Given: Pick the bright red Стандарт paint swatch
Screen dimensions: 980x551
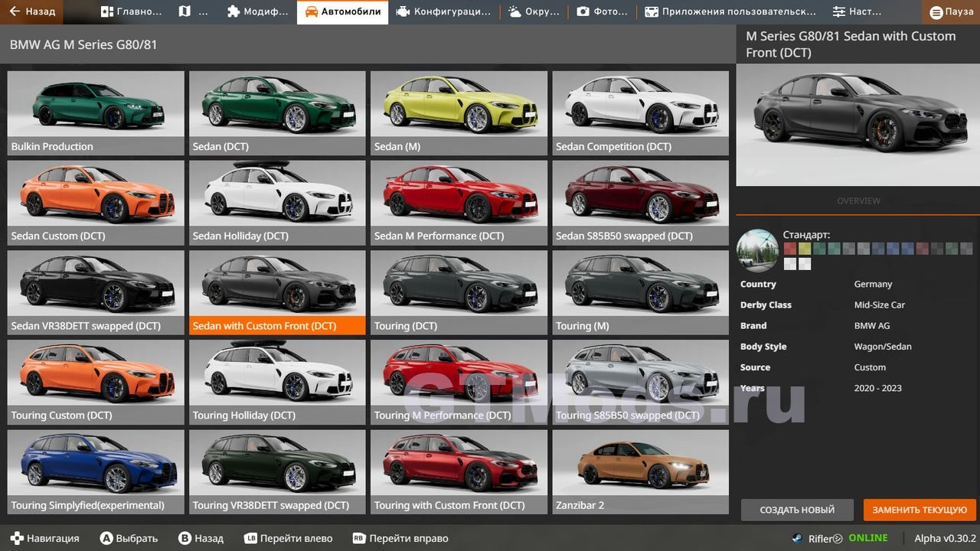Looking at the screenshot, I should 790,248.
